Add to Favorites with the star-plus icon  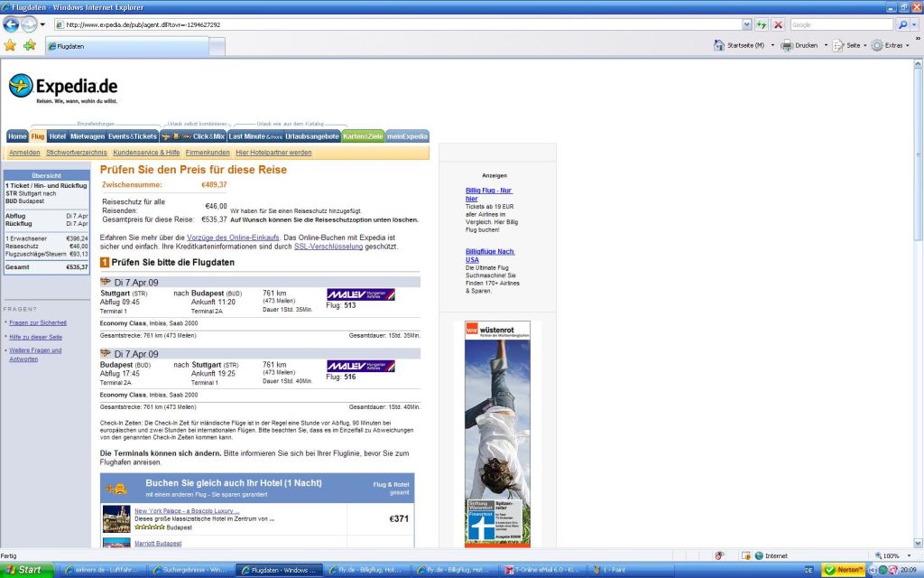pos(30,45)
